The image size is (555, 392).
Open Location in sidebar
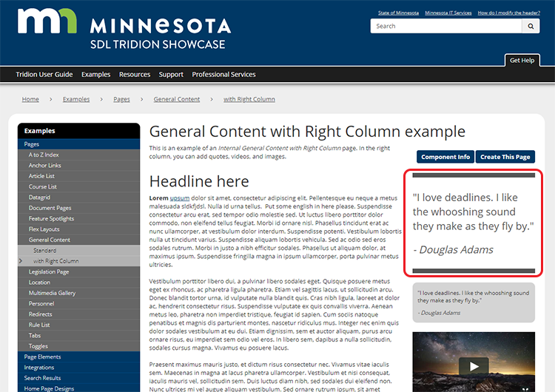(79, 282)
